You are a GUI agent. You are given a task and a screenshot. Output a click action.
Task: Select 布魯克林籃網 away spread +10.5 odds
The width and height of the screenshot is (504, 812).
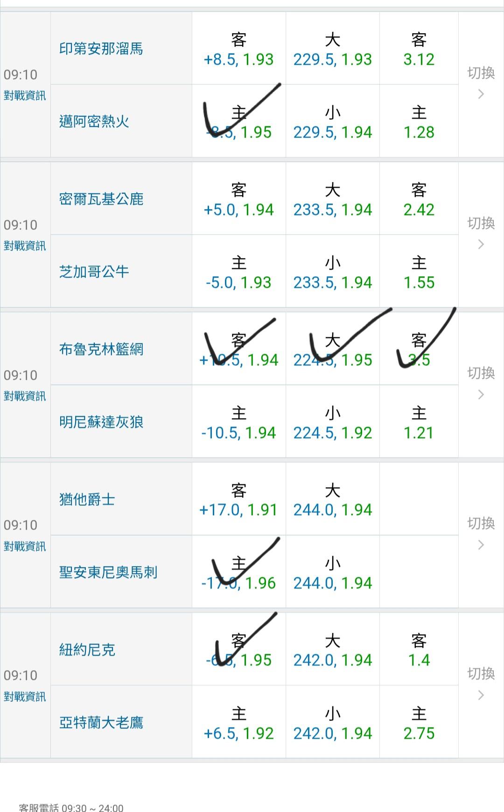click(238, 350)
